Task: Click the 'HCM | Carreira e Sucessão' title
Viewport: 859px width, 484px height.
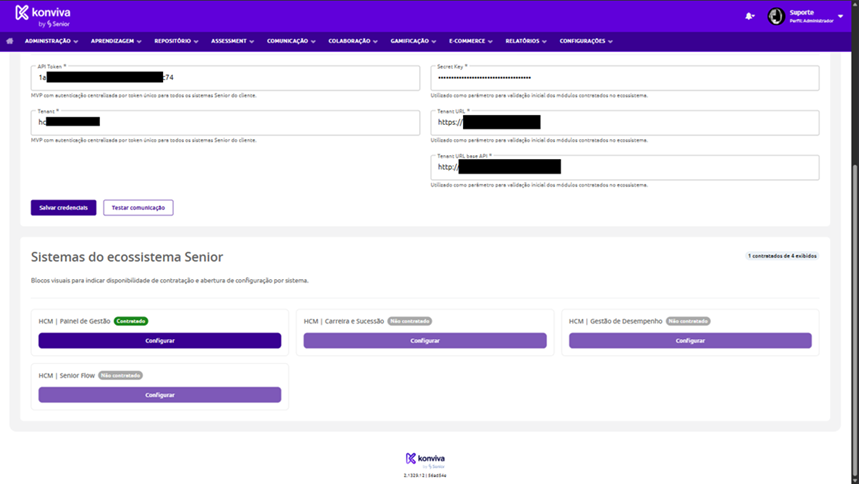Action: click(x=343, y=321)
